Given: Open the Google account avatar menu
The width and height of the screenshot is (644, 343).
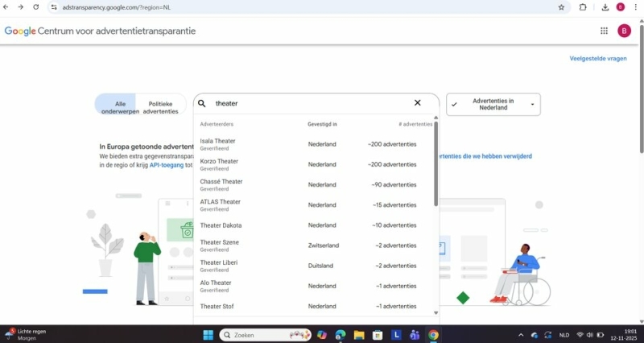Looking at the screenshot, I should [x=624, y=31].
